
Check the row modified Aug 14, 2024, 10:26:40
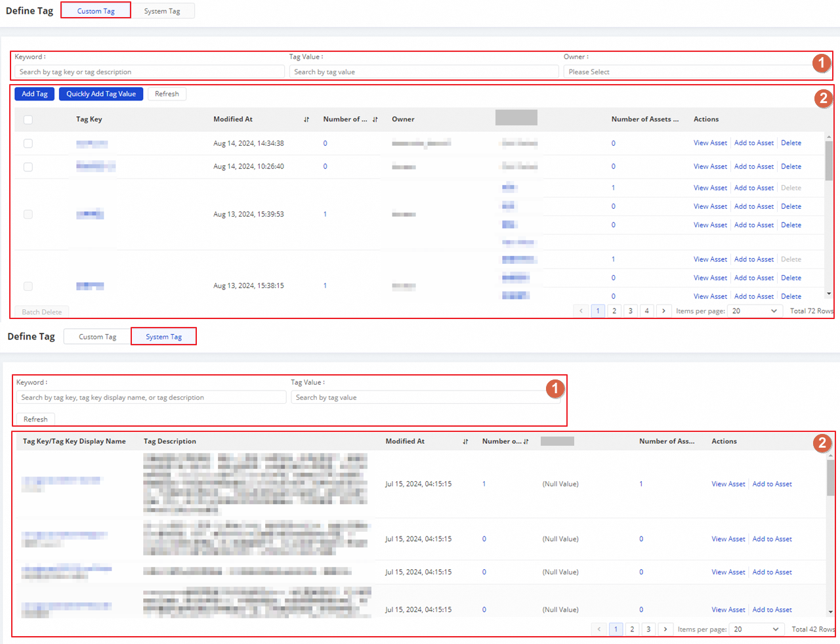tap(28, 167)
